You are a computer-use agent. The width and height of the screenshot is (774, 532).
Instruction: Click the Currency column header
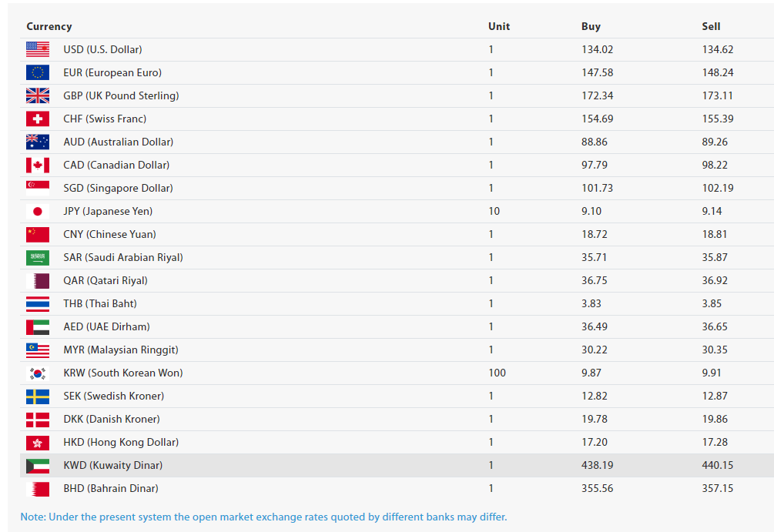pos(49,26)
